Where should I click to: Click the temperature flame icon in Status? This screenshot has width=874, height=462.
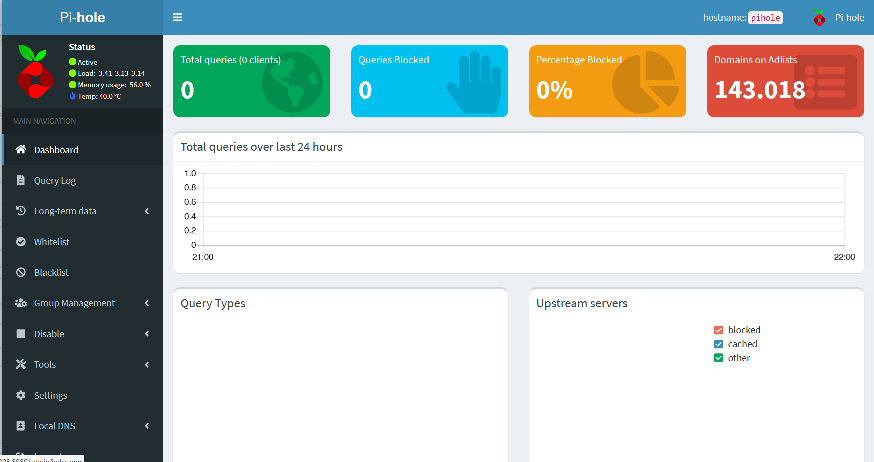coord(72,96)
